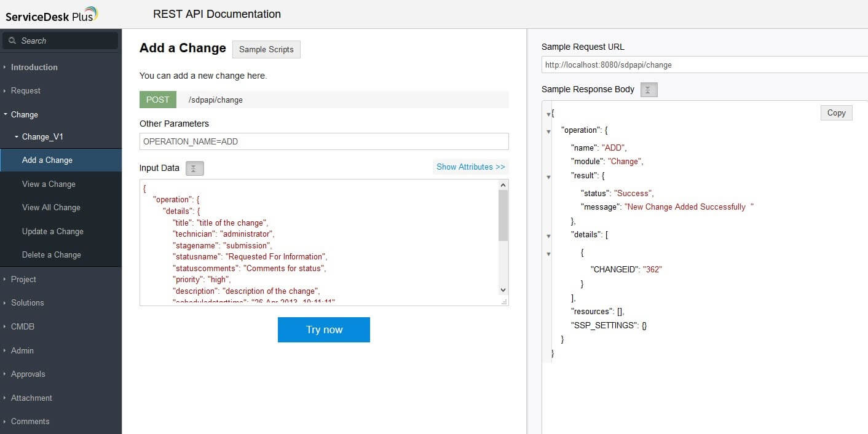Click the "name": "ADD" line in the response
868x434 pixels.
click(x=599, y=148)
